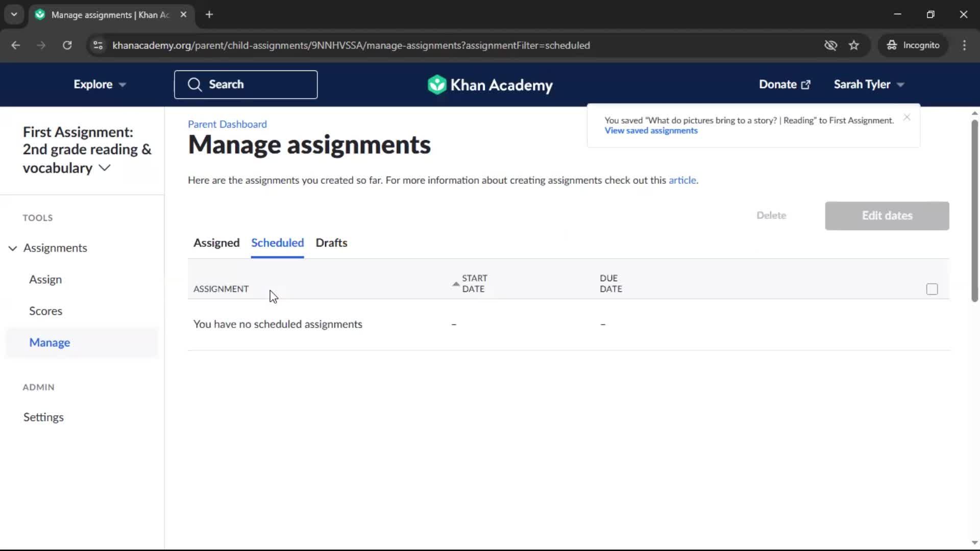This screenshot has width=980, height=551.
Task: Open the Chrome three-dot menu
Action: point(964,45)
